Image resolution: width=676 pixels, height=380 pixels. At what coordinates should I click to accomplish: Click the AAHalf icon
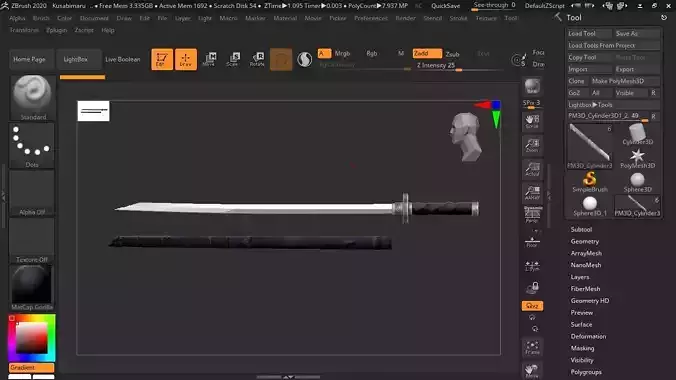click(x=532, y=192)
